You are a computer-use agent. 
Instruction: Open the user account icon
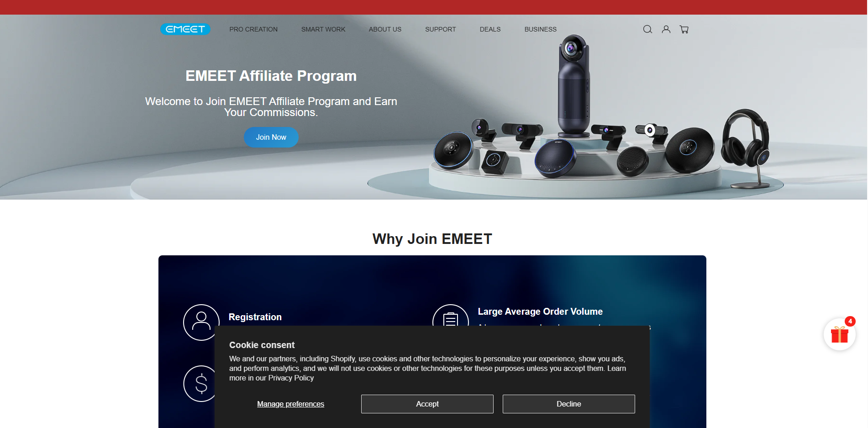pyautogui.click(x=666, y=29)
